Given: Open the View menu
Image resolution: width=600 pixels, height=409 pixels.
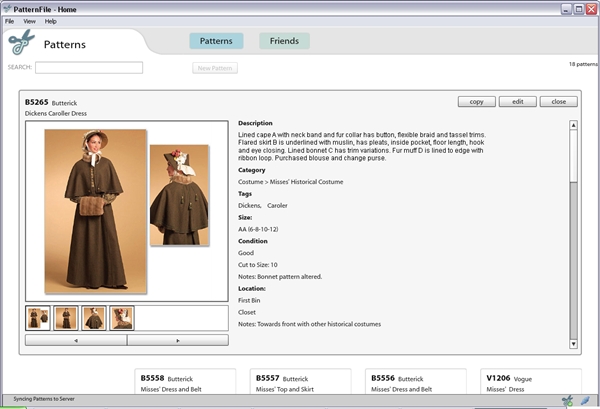Looking at the screenshot, I should [x=29, y=21].
